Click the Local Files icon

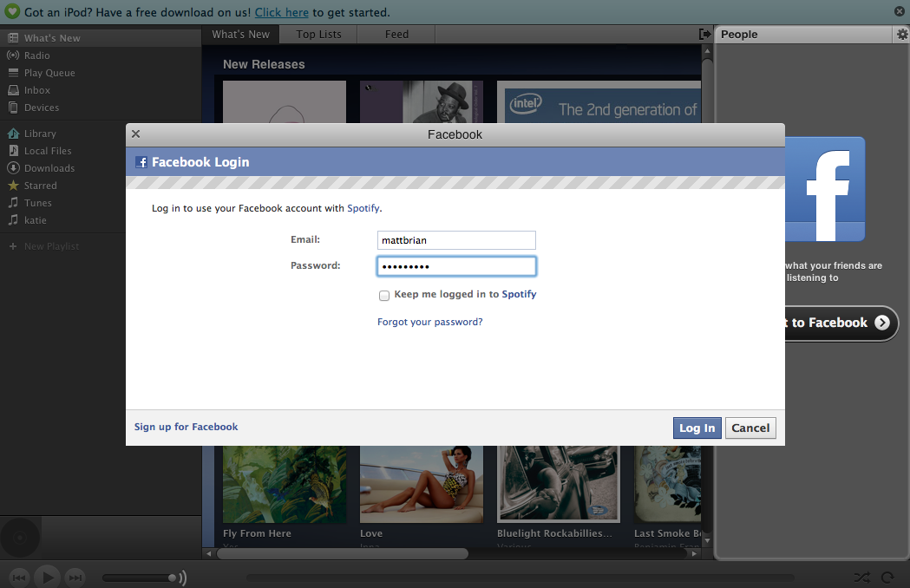tap(13, 151)
